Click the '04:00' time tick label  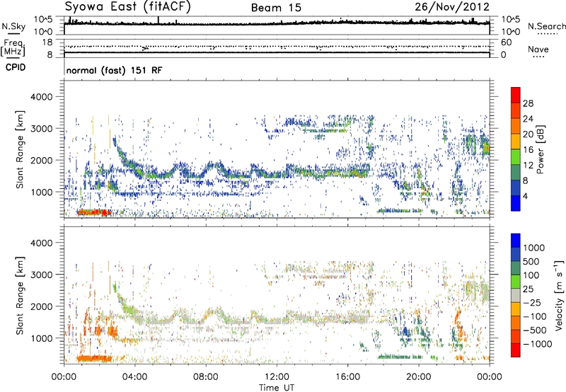(134, 377)
